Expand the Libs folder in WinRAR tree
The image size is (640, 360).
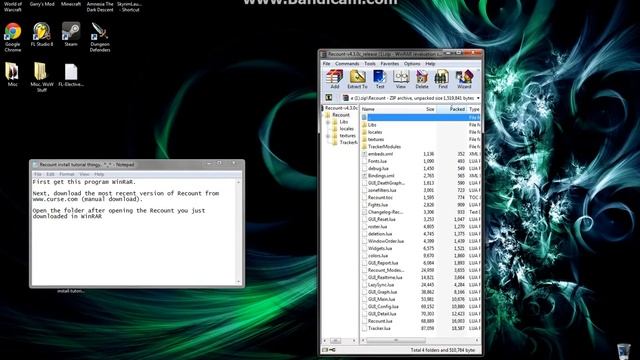point(328,122)
